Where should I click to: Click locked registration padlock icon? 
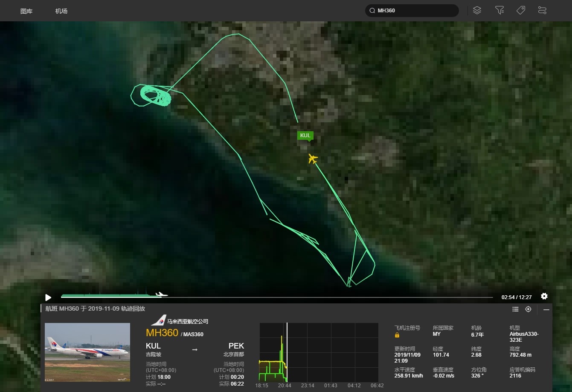[x=397, y=335]
